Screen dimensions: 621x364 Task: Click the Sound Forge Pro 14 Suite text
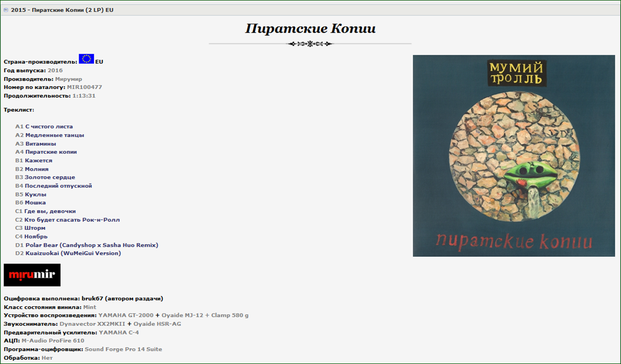point(123,349)
